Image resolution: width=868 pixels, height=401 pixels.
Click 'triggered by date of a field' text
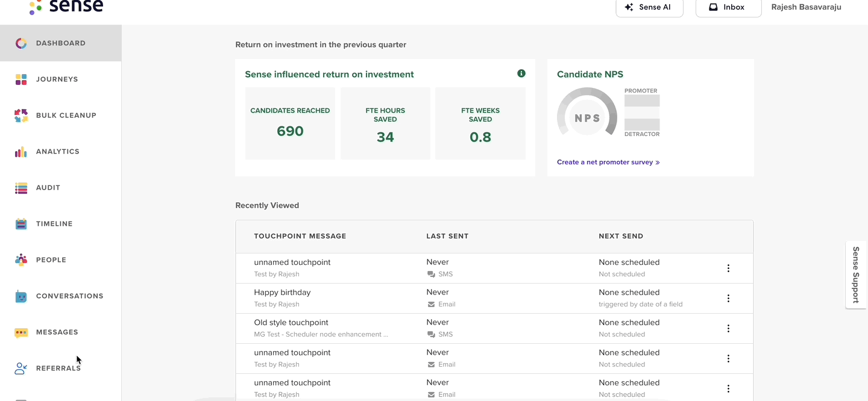tap(641, 305)
